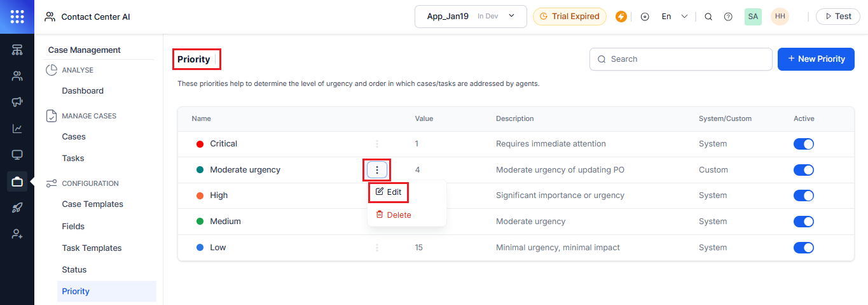Click the magnifier search icon in header
The height and width of the screenshot is (305, 868).
[x=708, y=17]
